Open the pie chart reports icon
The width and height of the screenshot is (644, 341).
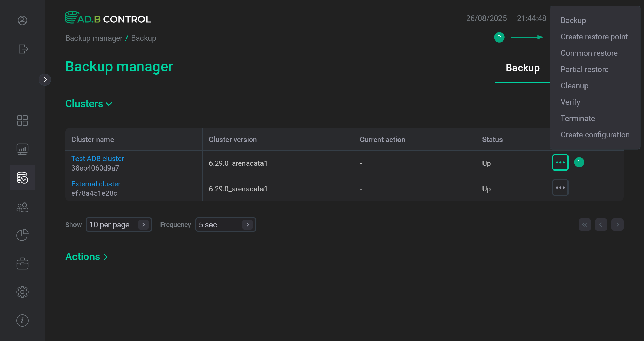pyautogui.click(x=22, y=235)
